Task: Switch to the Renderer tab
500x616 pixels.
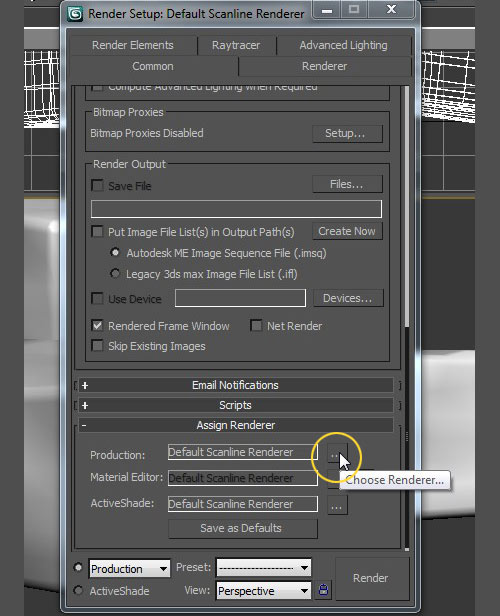Action: pyautogui.click(x=324, y=66)
